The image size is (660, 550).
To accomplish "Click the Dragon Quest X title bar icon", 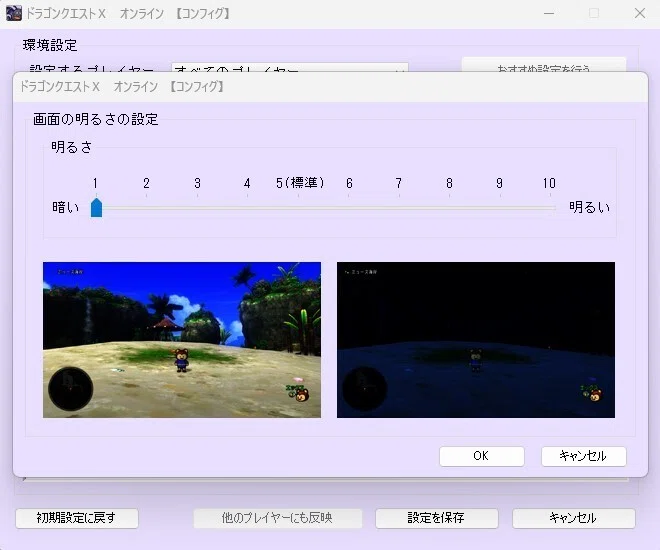I will point(13,13).
